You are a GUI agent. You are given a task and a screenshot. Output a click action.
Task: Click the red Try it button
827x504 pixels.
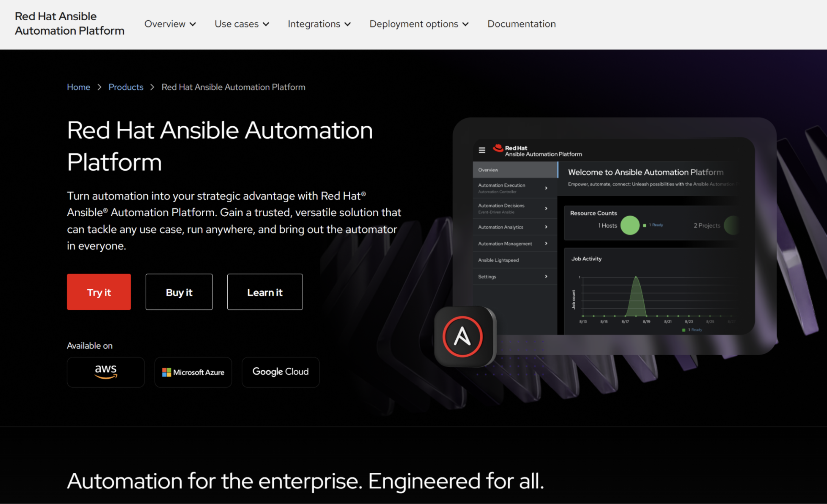99,292
